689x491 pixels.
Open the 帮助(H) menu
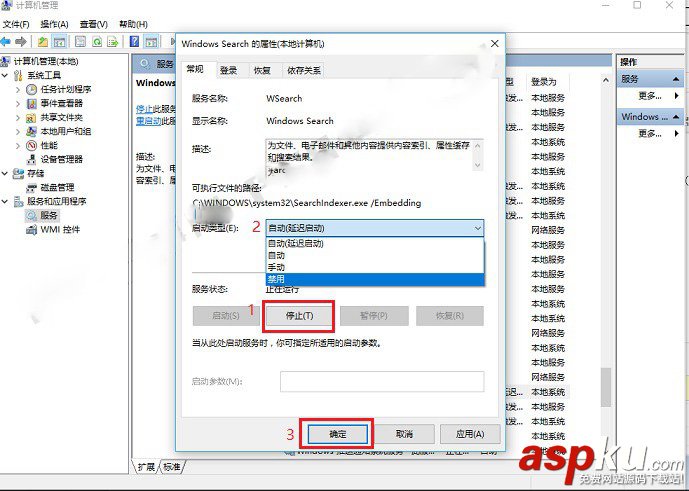(x=133, y=24)
